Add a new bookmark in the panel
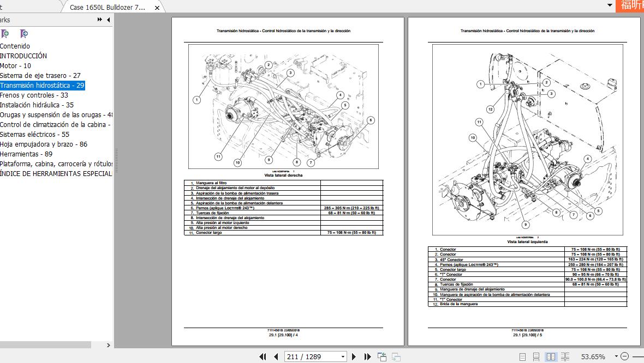 5,34
